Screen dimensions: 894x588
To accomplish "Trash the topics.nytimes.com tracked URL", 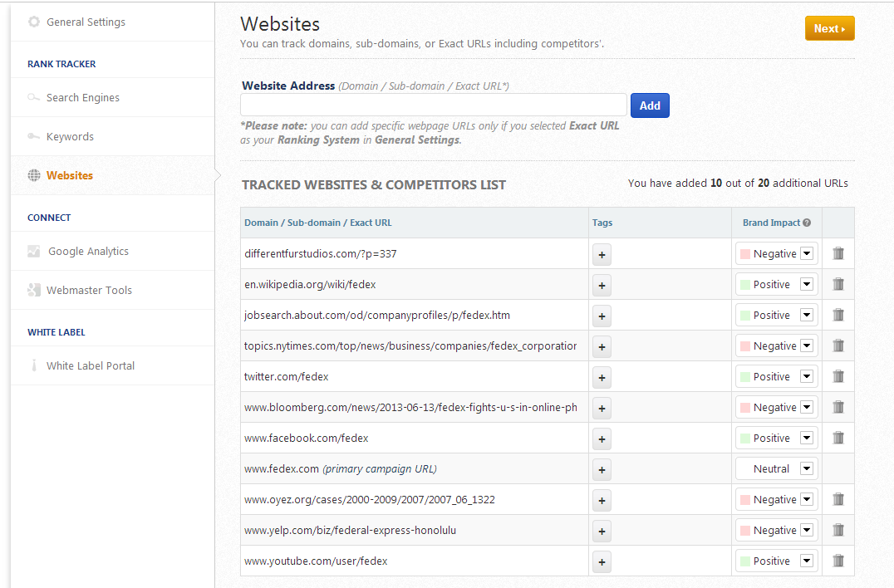I will (x=838, y=345).
